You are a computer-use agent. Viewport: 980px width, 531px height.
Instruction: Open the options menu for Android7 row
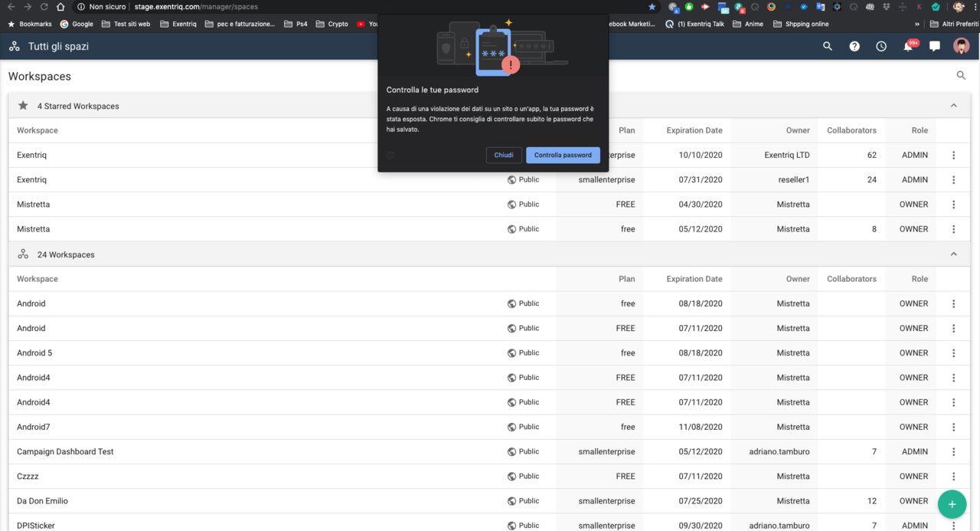point(954,427)
